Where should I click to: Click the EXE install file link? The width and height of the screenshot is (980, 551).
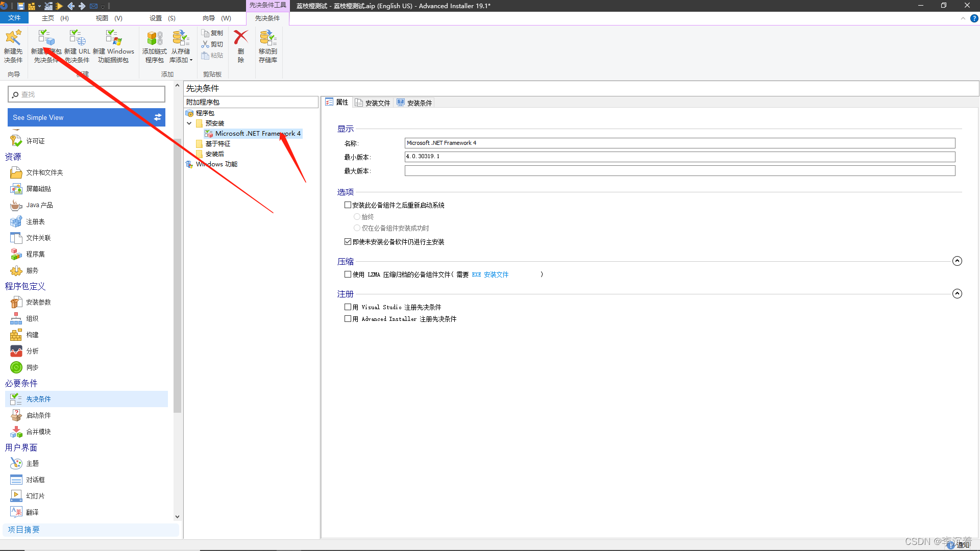coord(490,274)
